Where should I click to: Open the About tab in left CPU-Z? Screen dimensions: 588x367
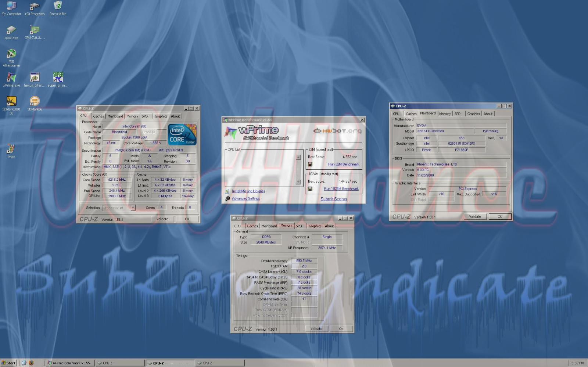click(176, 116)
